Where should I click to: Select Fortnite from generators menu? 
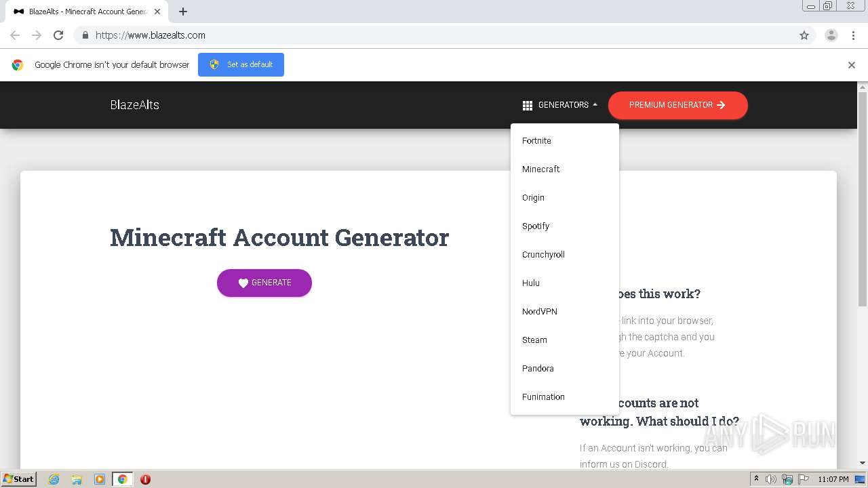(x=565, y=141)
